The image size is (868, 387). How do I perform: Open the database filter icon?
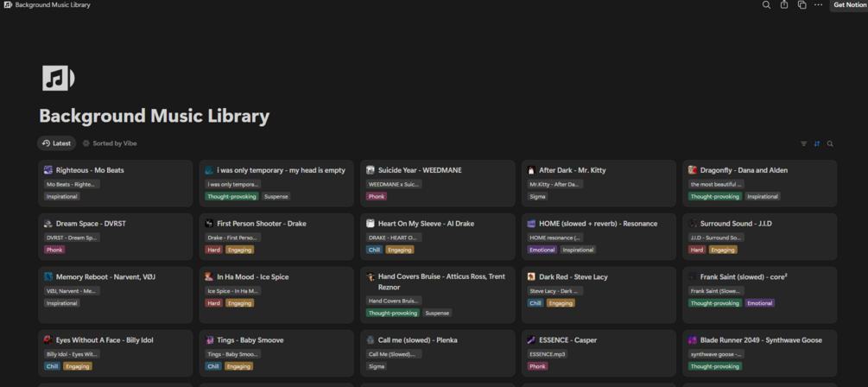(804, 144)
